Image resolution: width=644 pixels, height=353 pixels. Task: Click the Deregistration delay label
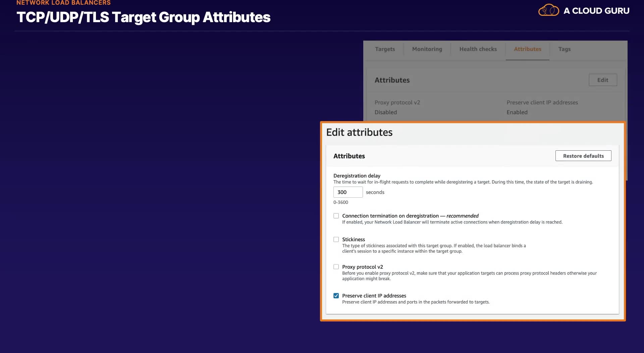point(357,175)
